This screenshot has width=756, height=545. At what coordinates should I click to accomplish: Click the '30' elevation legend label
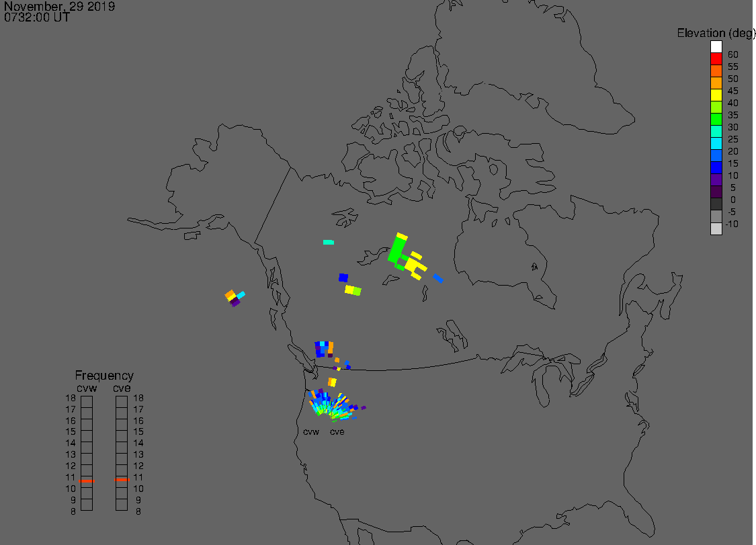(733, 127)
